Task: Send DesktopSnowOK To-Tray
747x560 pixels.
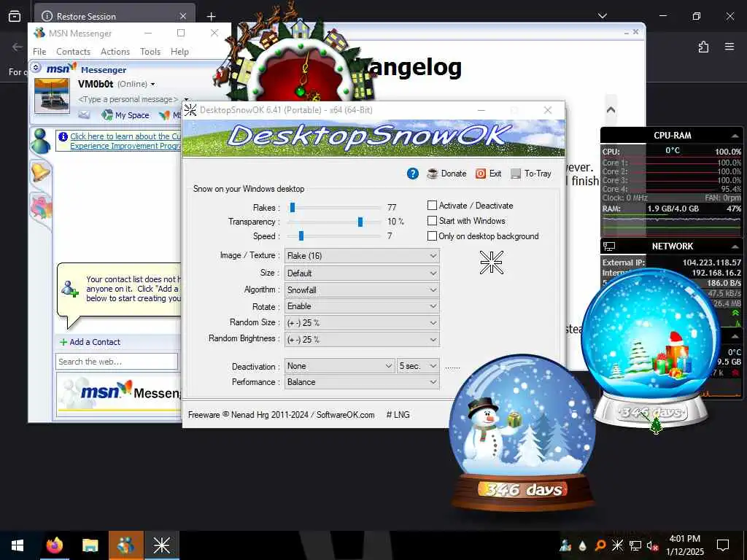Action: point(531,174)
